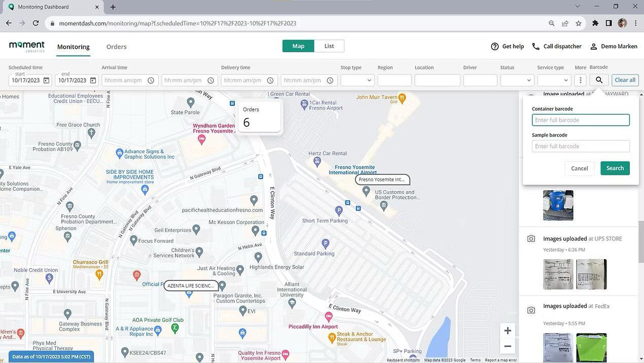This screenshot has height=363, width=644.
Task: Click the Get help question mark icon
Action: coord(495,46)
